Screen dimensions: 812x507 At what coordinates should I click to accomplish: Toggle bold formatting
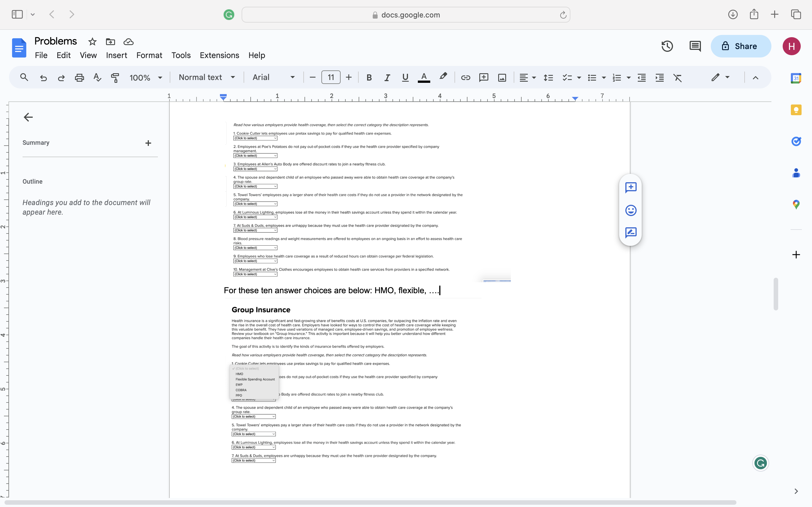369,77
